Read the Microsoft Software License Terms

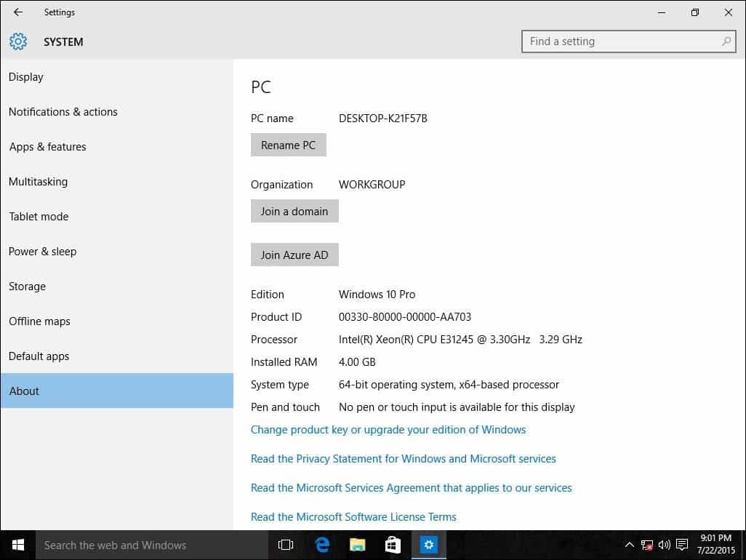click(x=353, y=516)
